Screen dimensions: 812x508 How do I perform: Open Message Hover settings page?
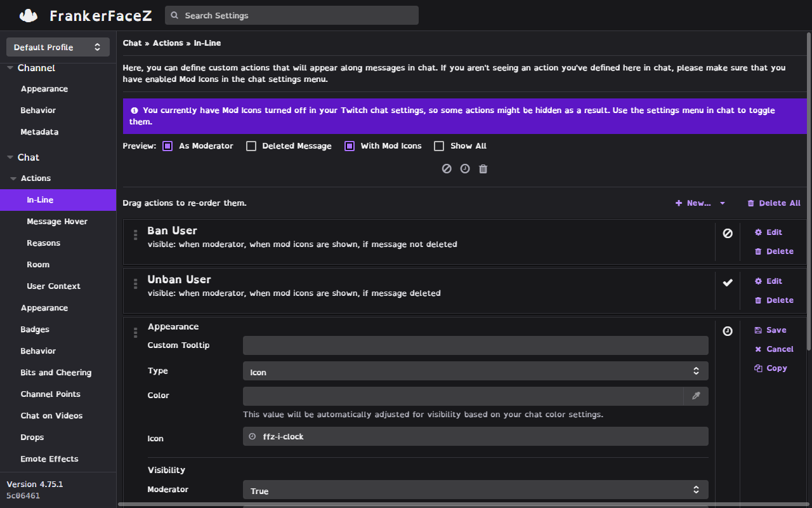coord(57,222)
